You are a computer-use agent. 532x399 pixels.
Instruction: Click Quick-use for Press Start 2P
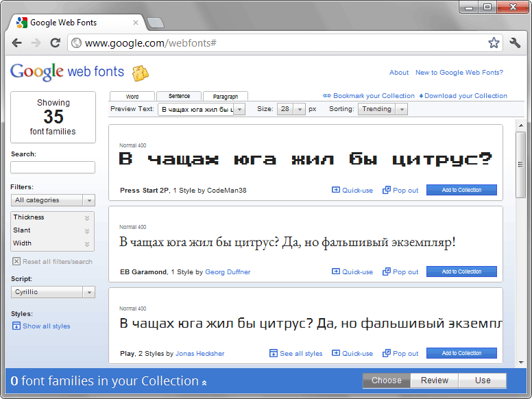tap(352, 191)
